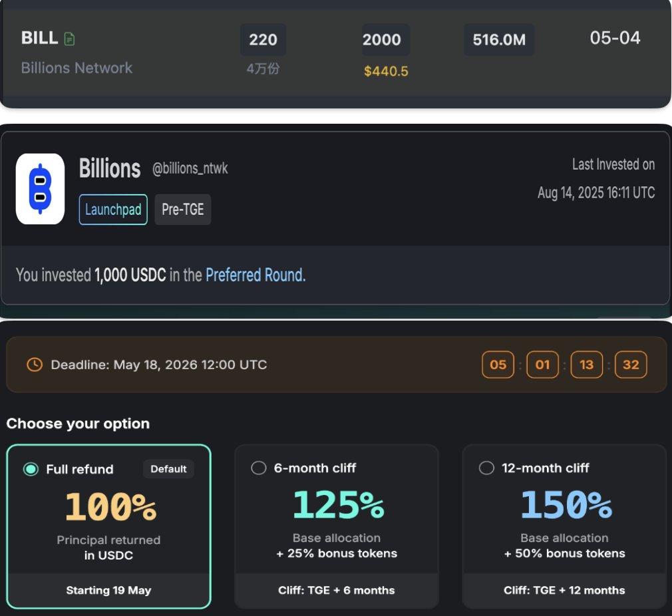
Task: Select the Full refund radio button
Action: coord(31,469)
